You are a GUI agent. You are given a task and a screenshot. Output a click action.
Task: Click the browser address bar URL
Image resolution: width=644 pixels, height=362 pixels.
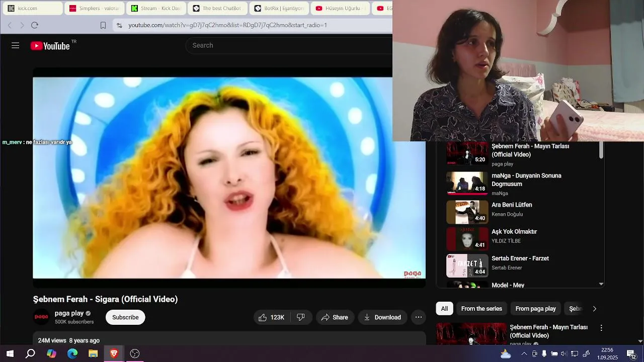227,25
